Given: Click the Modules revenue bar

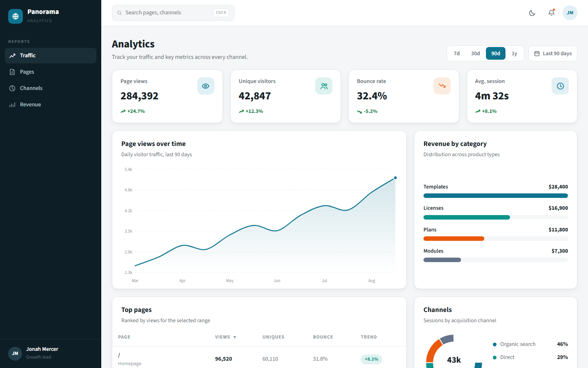Looking at the screenshot, I should tap(442, 260).
